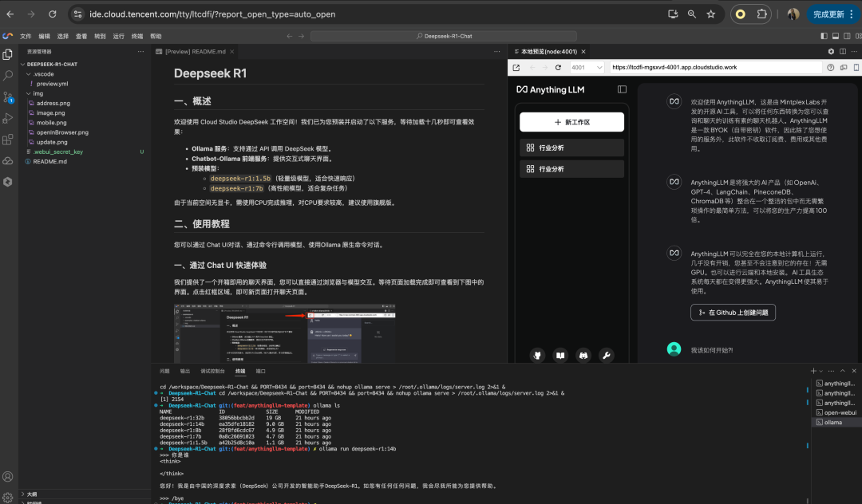Toggle mobile device view in preview toolbar
Image resolution: width=862 pixels, height=504 pixels.
pyautogui.click(x=856, y=68)
